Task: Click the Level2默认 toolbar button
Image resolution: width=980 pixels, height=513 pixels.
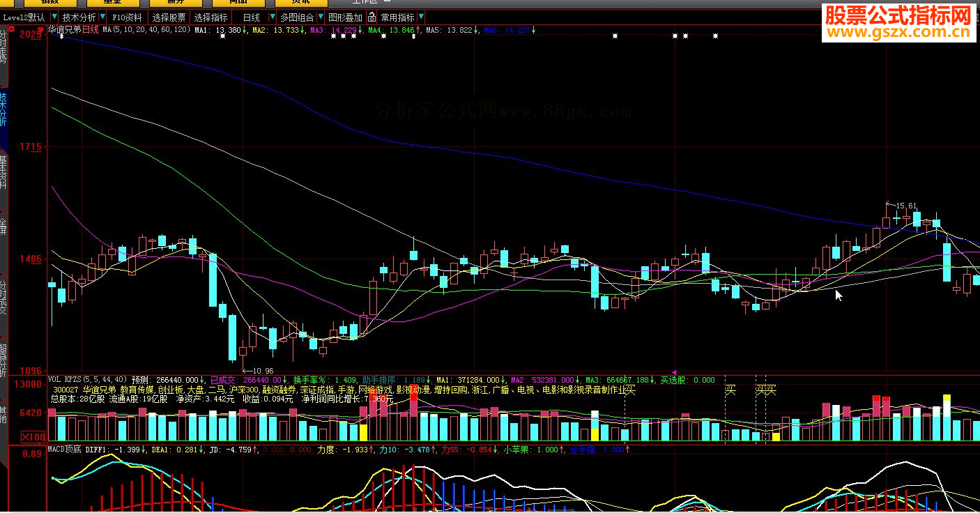Action: 24,17
